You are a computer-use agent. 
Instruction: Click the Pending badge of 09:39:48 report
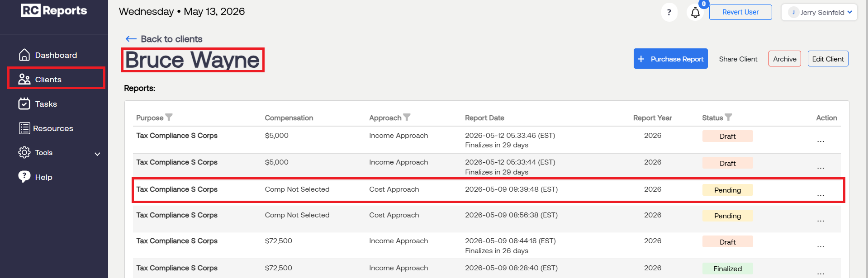tap(727, 190)
